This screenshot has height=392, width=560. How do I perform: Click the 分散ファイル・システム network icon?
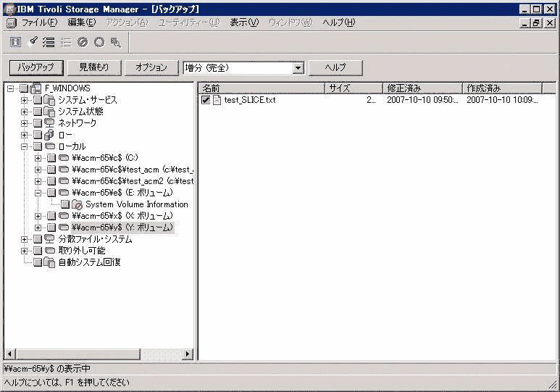click(49, 239)
